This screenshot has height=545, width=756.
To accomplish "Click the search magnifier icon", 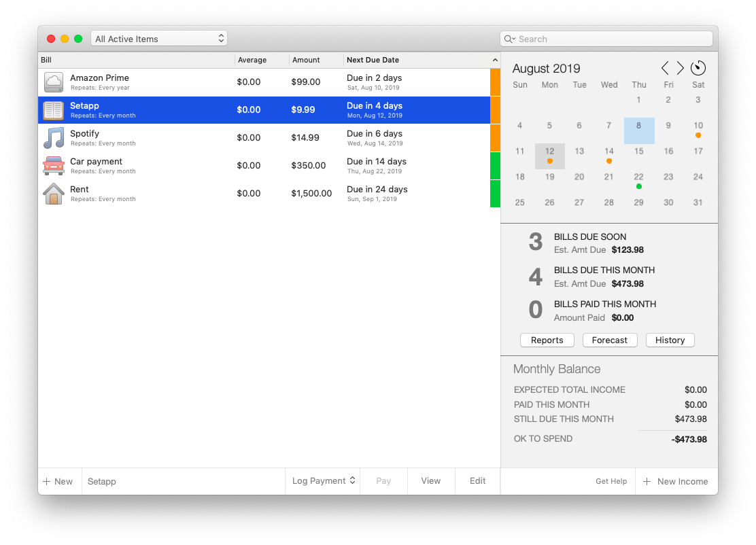I will tap(509, 39).
